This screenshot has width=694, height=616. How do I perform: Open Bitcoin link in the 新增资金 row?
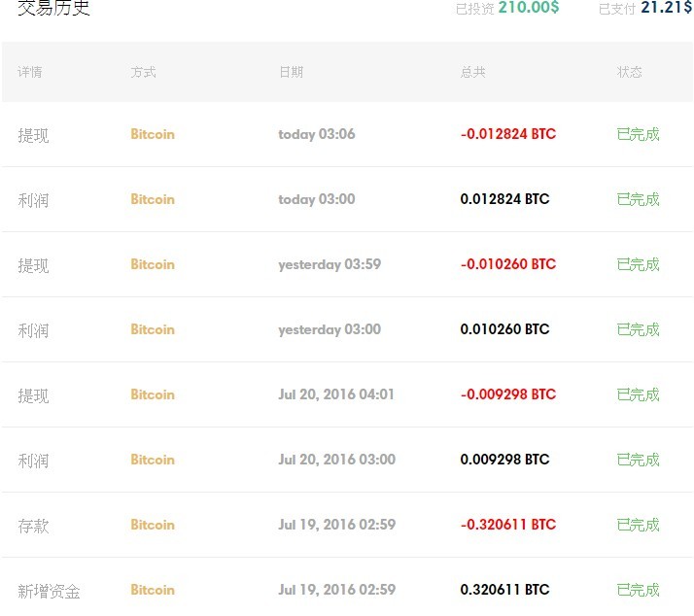pos(153,590)
